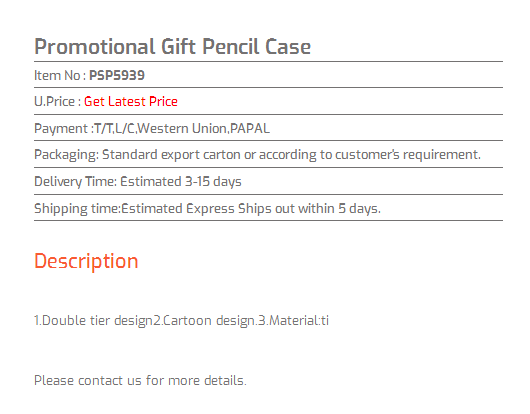Click the Estimated 3-15 days text
The height and width of the screenshot is (414, 530).
tap(181, 182)
